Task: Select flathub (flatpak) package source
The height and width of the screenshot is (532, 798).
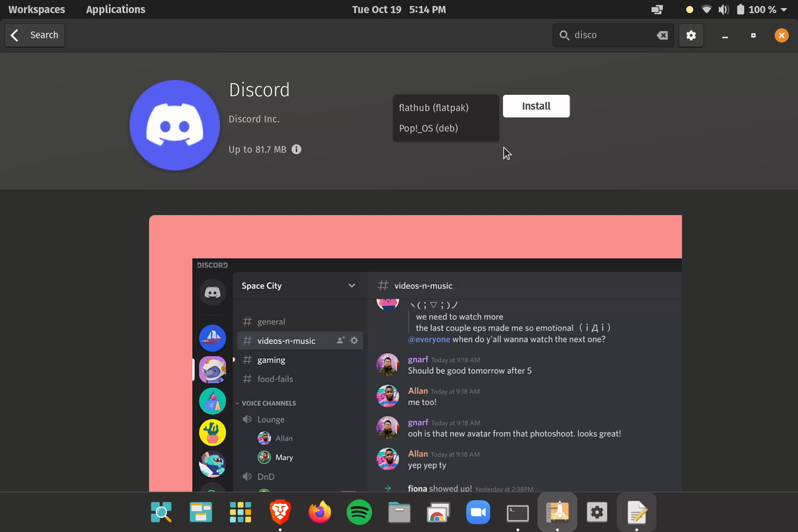Action: [434, 108]
